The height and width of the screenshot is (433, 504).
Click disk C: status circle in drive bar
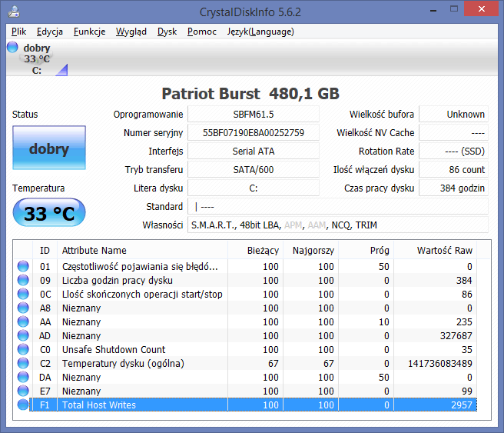click(12, 47)
